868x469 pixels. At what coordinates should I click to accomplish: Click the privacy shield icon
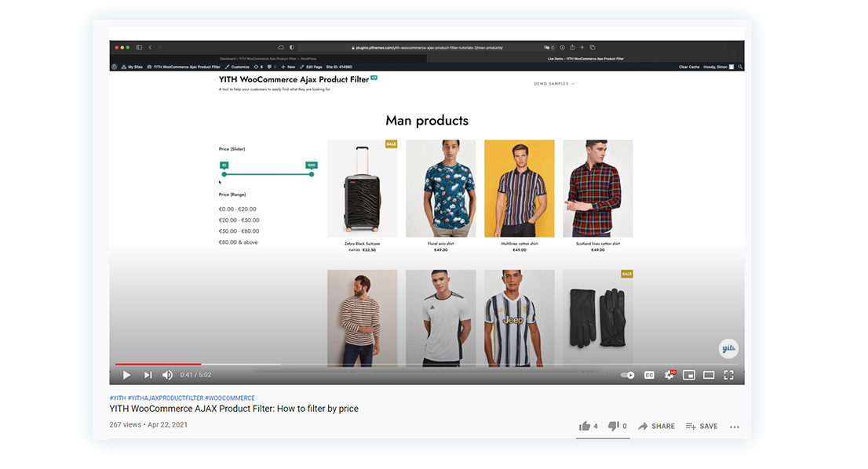click(x=292, y=48)
